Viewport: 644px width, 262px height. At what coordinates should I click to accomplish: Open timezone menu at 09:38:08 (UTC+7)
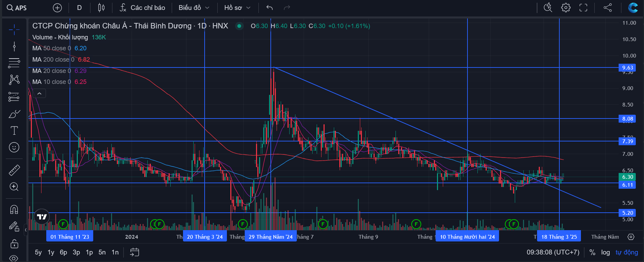click(553, 252)
